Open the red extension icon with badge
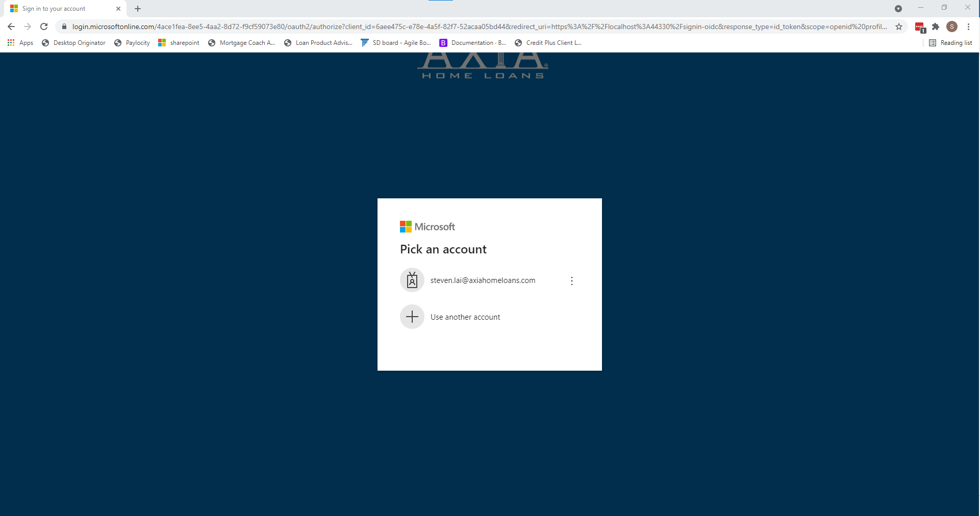The image size is (980, 516). pyautogui.click(x=920, y=27)
